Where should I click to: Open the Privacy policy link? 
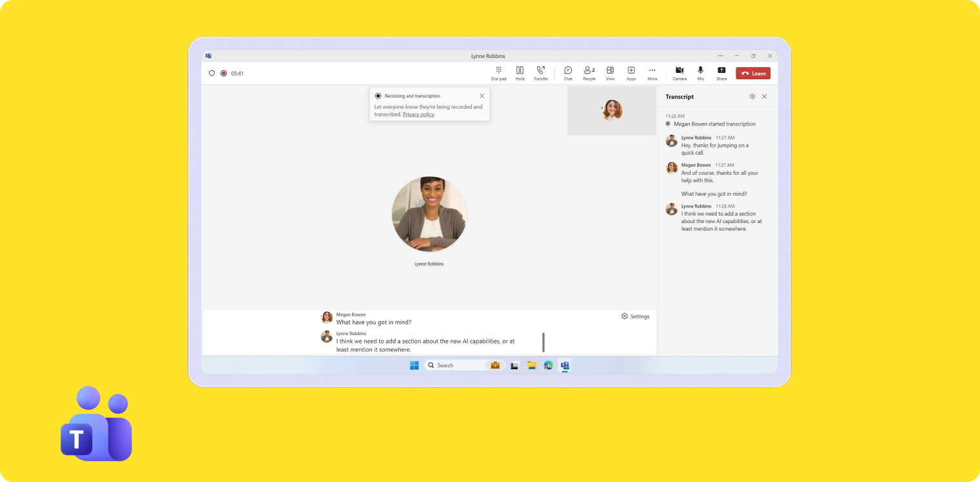click(x=418, y=114)
